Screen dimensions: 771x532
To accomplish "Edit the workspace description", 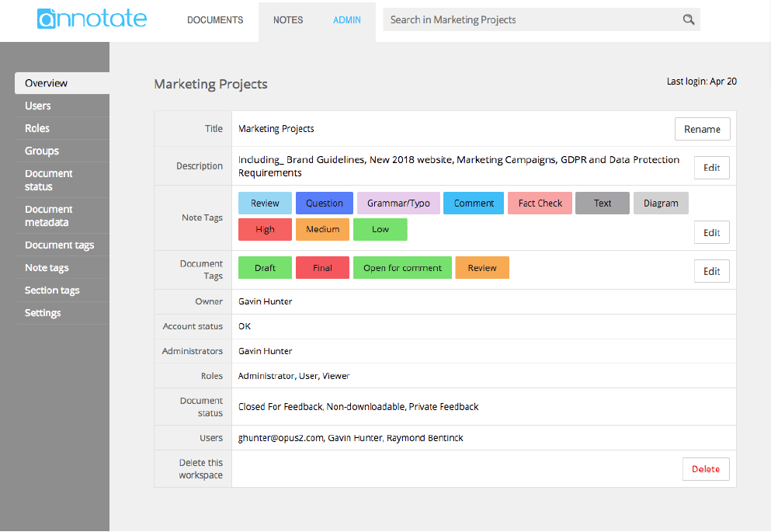I will 711,168.
